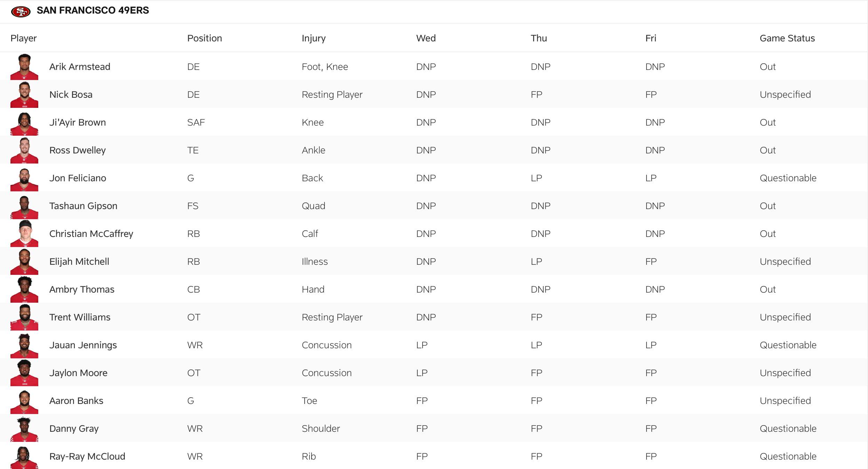Screen dimensions: 868x469
Task: Click Nick Bosa's headshot photo
Action: pos(24,95)
